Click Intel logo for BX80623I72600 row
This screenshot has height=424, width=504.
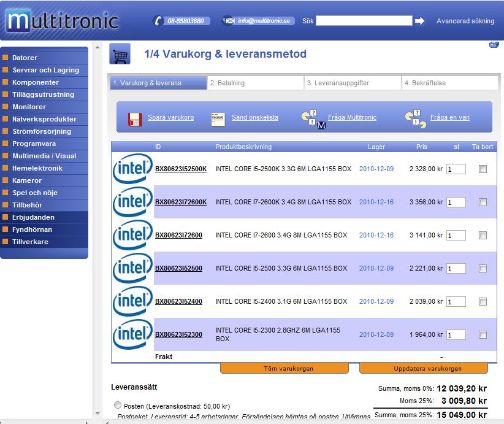click(132, 235)
